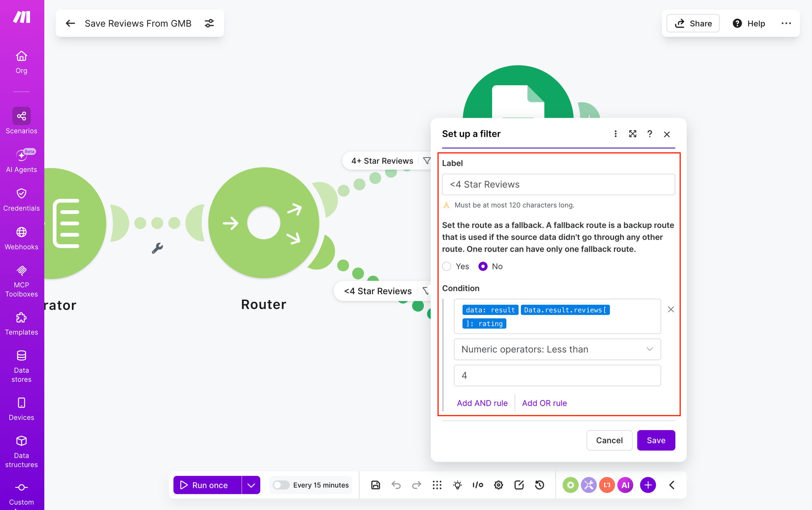This screenshot has width=812, height=510.
Task: Open the 4+ Star Reviews filter icon
Action: [427, 161]
